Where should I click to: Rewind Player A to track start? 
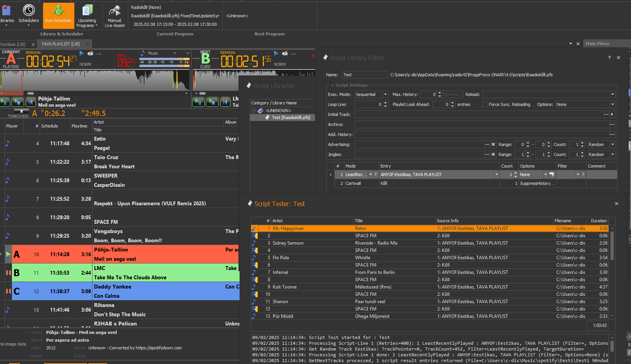[30, 102]
